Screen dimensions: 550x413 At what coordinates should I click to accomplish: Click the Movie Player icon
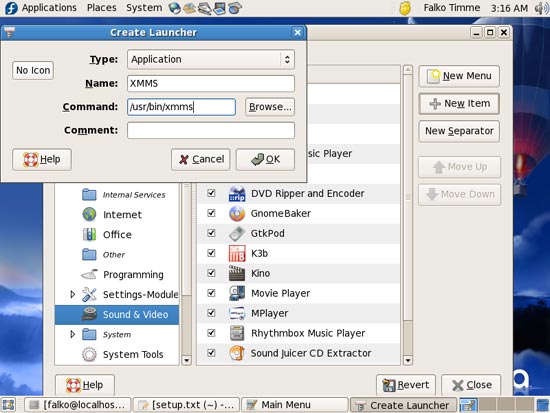237,293
